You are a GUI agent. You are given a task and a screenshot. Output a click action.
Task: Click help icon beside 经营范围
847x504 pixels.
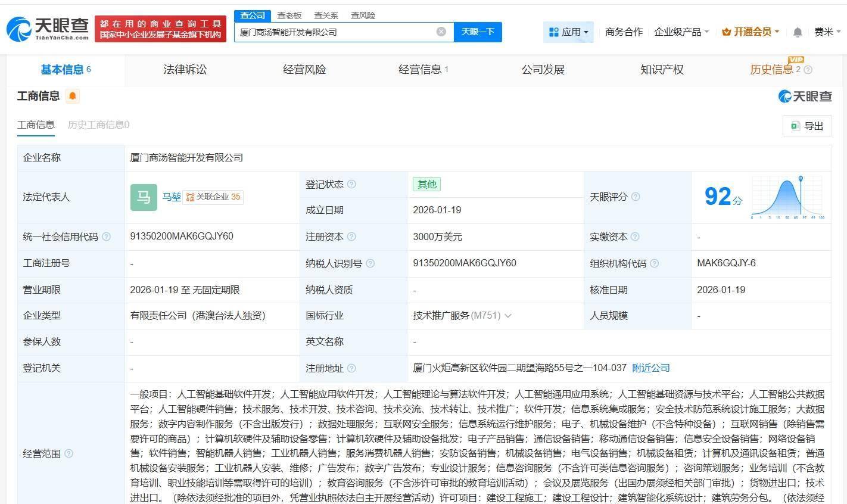point(68,454)
